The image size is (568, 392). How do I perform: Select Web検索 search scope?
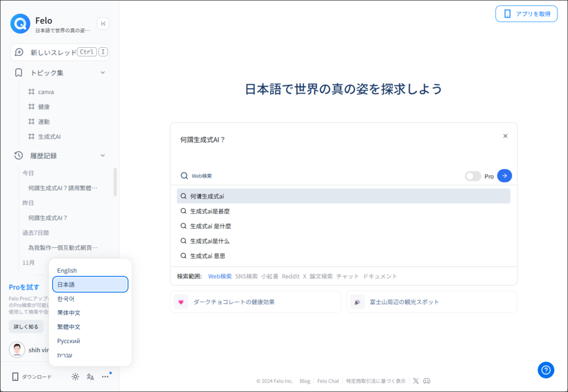[220, 276]
